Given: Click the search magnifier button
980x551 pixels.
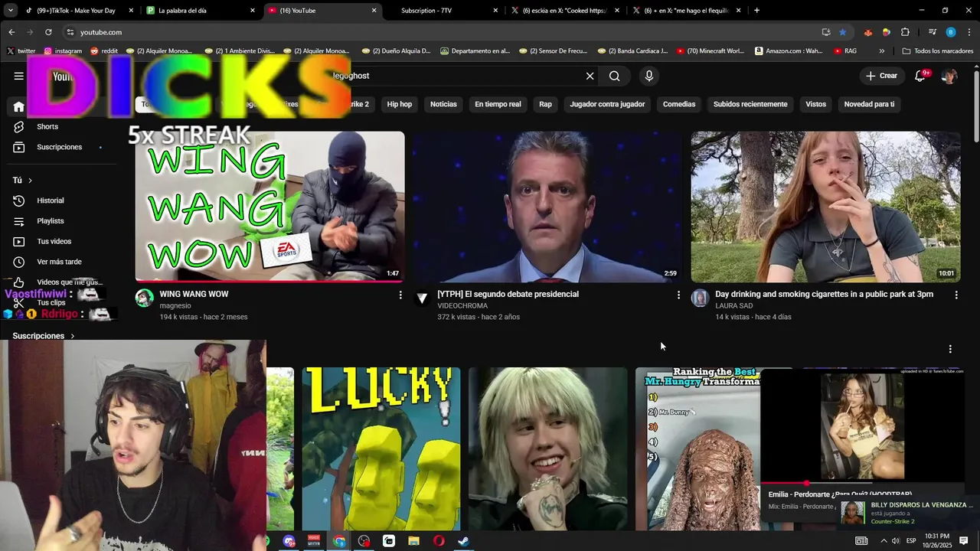Looking at the screenshot, I should [x=615, y=76].
